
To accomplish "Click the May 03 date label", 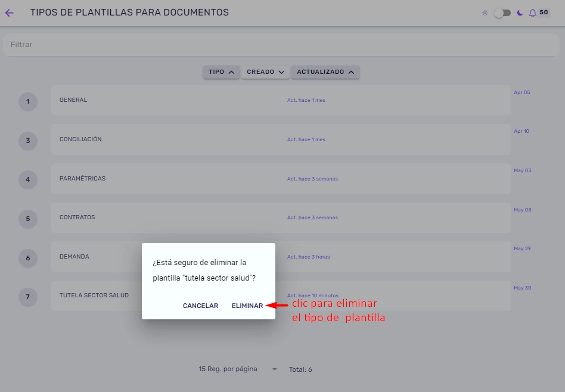I will pyautogui.click(x=523, y=171).
